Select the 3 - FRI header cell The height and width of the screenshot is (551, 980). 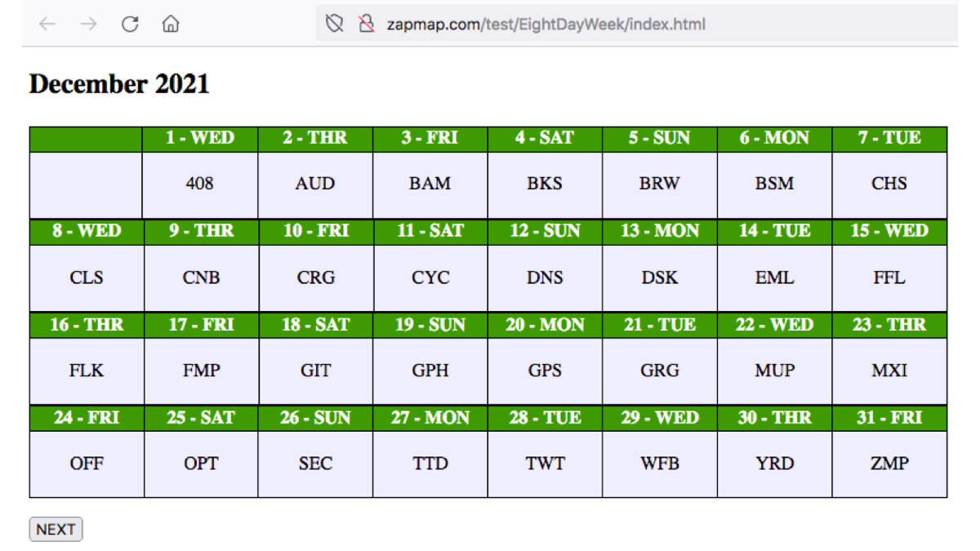click(x=430, y=139)
